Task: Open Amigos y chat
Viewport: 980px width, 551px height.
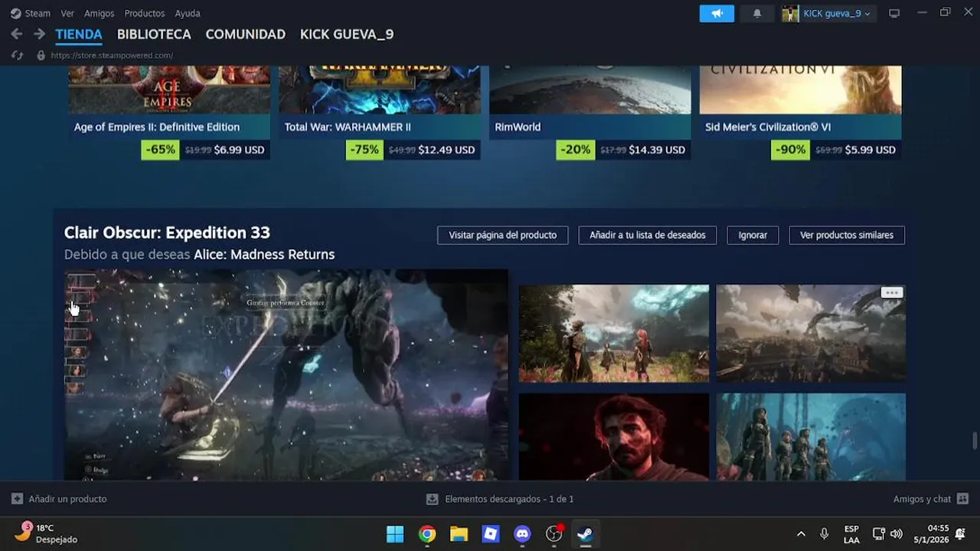Action: pyautogui.click(x=922, y=499)
